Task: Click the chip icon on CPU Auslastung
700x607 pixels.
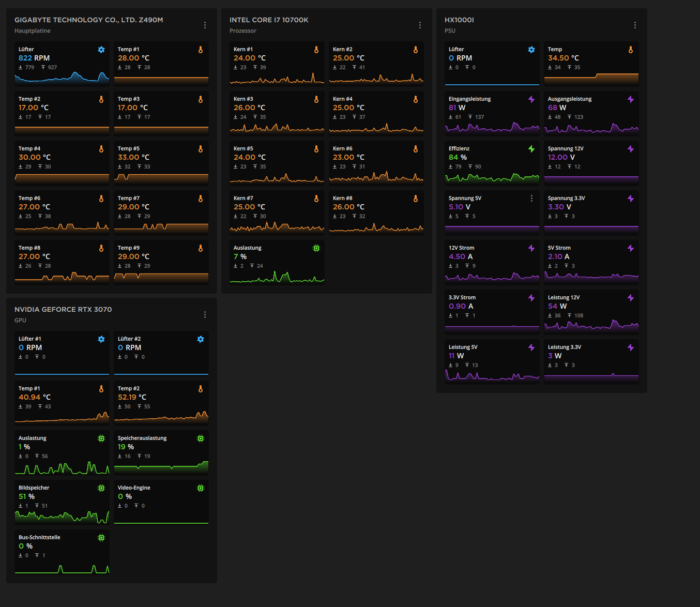Action: click(x=316, y=248)
